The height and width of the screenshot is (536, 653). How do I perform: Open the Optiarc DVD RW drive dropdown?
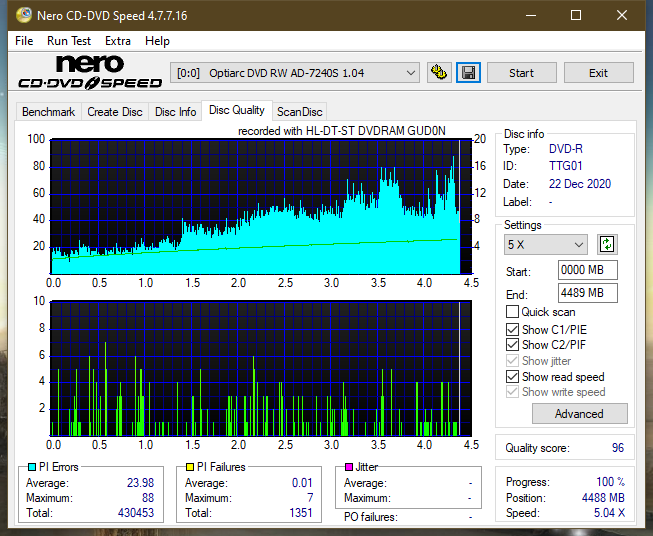click(x=295, y=73)
